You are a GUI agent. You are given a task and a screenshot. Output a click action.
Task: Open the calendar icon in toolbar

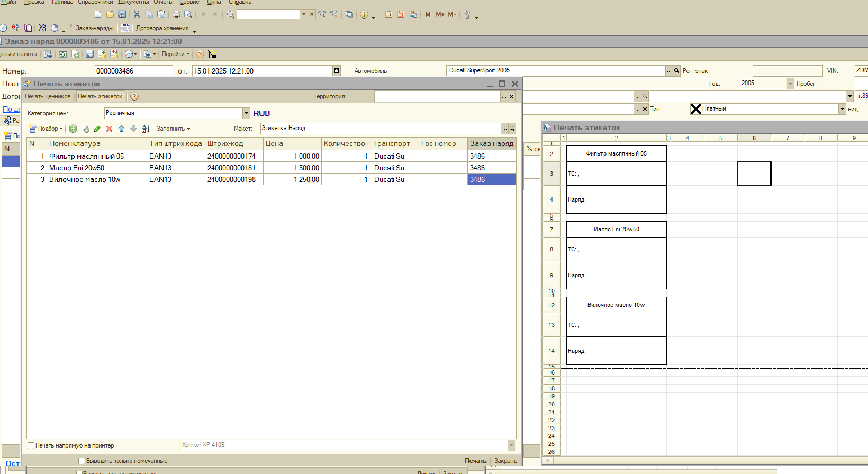point(401,14)
